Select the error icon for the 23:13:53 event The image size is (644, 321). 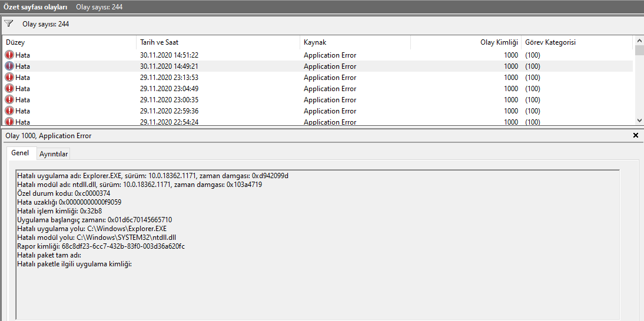(x=9, y=78)
